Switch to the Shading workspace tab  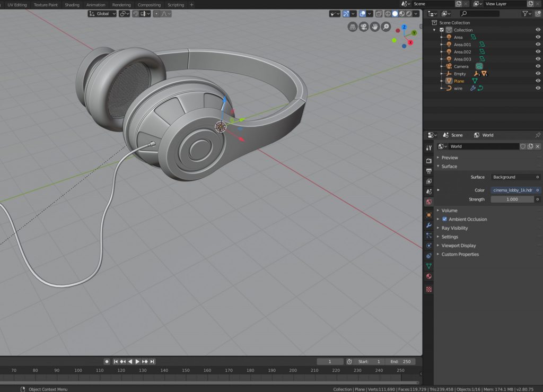[72, 5]
